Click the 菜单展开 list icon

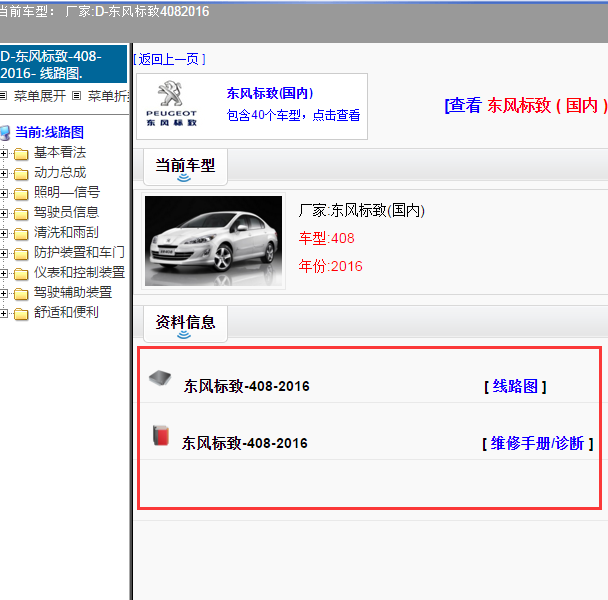[x=3, y=95]
